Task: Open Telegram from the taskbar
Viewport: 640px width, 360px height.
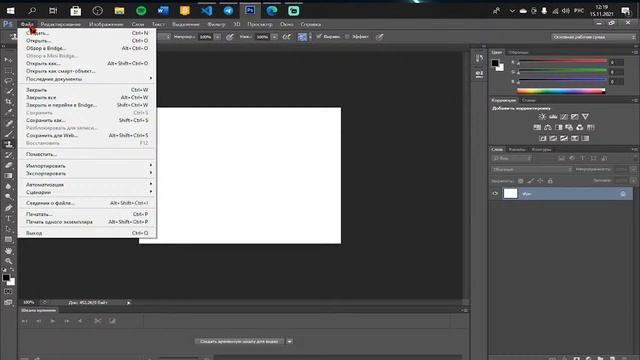Action: (x=228, y=11)
